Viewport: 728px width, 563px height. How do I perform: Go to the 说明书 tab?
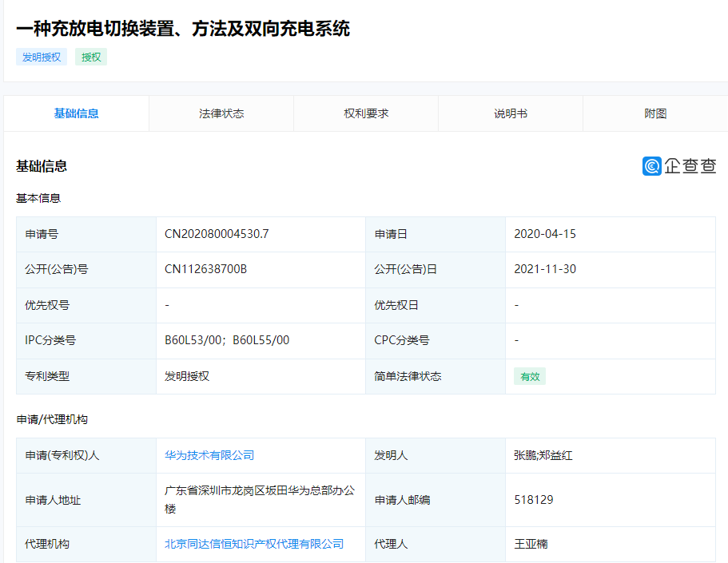coord(511,113)
